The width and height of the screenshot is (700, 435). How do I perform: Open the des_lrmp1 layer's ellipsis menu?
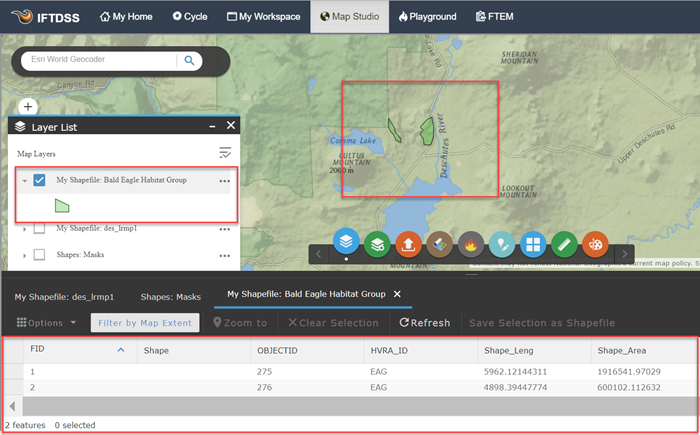click(x=225, y=230)
